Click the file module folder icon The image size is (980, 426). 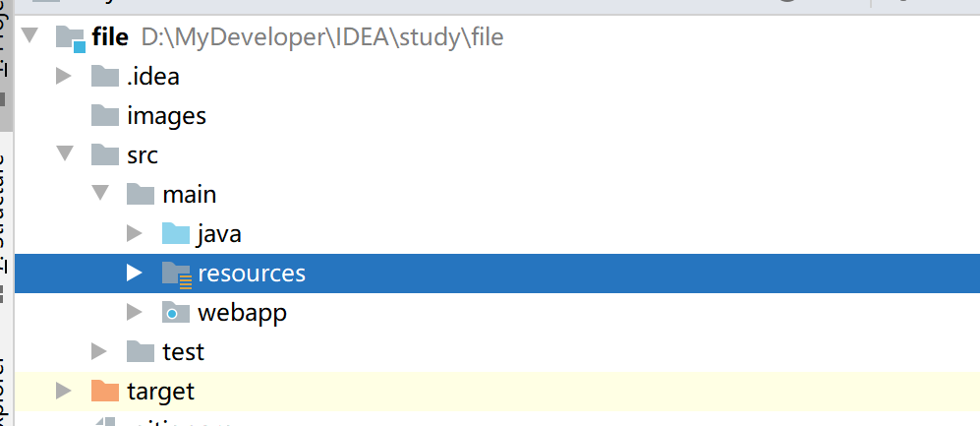[71, 38]
